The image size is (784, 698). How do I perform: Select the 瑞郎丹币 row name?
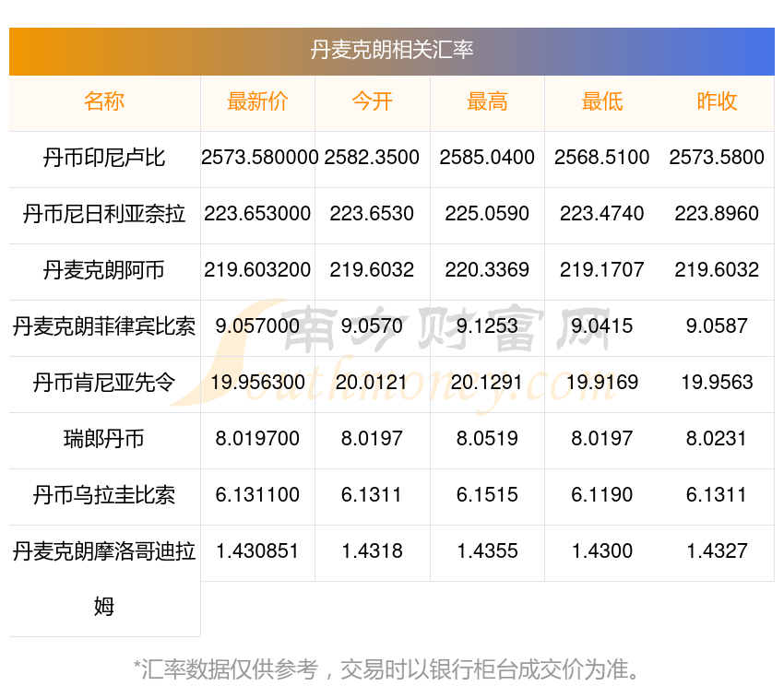(x=104, y=439)
